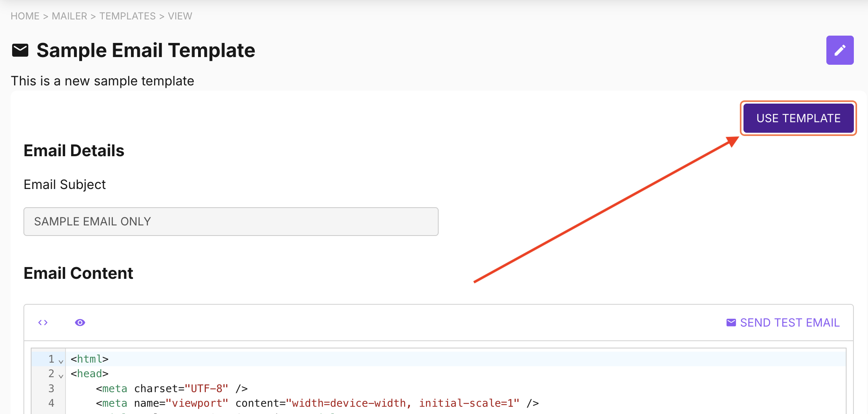Go to HOME breadcrumb
868x414 pixels.
tap(25, 16)
